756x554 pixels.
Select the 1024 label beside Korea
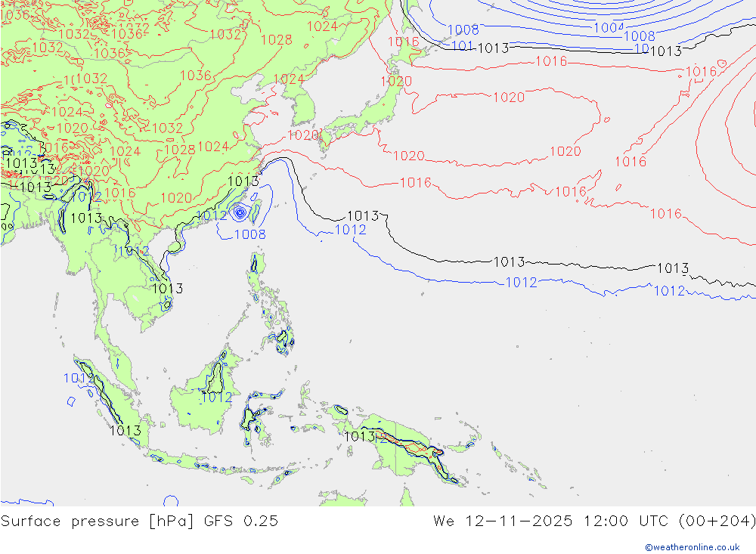[289, 79]
